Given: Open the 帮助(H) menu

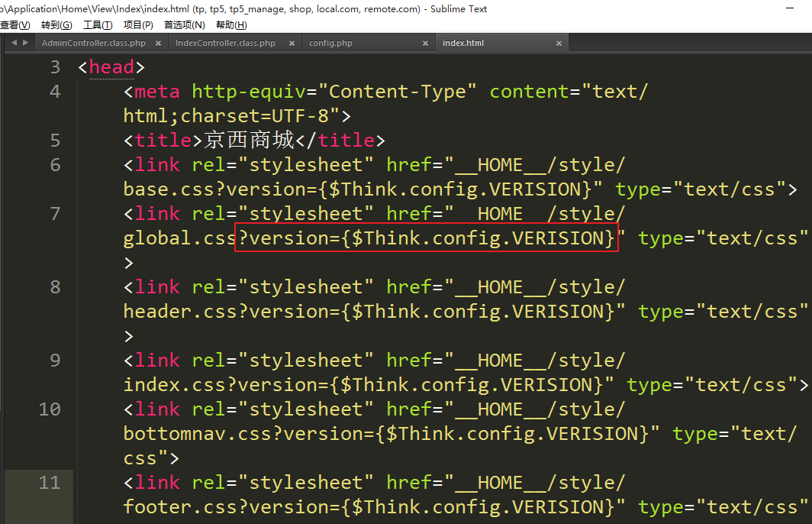Looking at the screenshot, I should tap(230, 25).
